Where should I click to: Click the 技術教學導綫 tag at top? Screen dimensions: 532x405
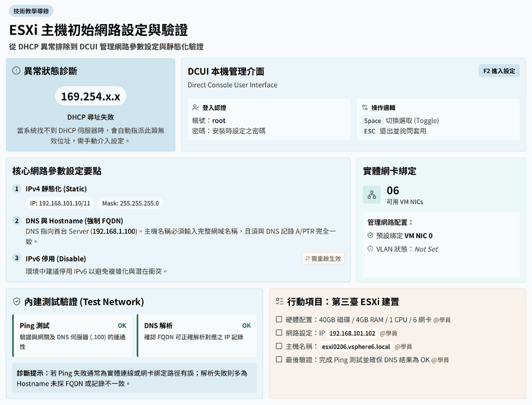click(31, 11)
